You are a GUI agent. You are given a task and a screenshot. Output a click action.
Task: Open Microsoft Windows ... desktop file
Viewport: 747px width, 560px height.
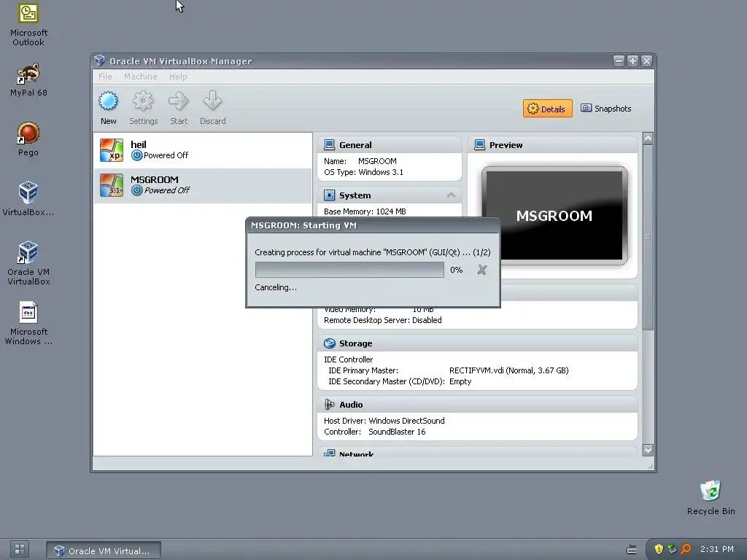[x=28, y=323]
